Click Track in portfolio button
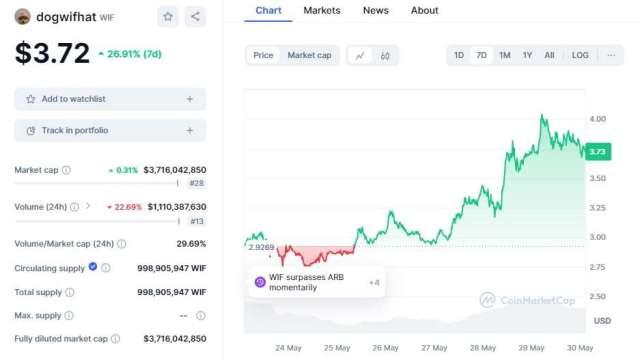This screenshot has height=360, width=640. click(110, 131)
